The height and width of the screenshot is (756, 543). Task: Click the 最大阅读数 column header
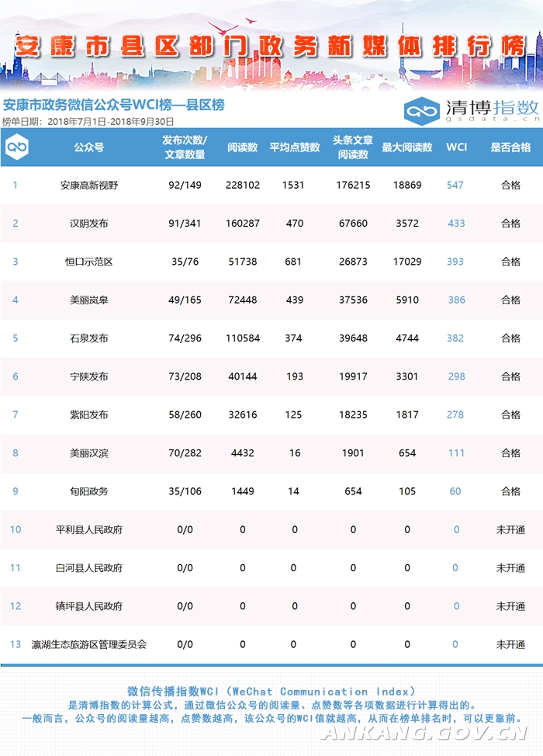pos(407,147)
